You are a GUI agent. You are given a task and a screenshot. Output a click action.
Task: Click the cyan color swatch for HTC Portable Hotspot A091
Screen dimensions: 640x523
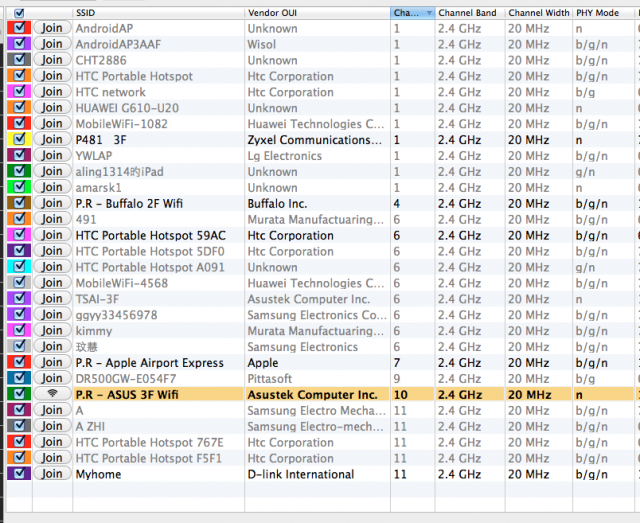[19, 267]
